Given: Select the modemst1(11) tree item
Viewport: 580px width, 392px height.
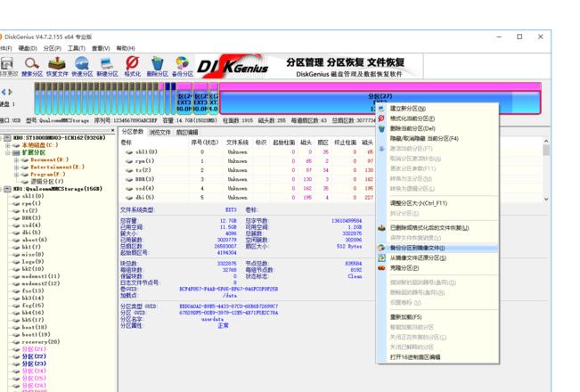Looking at the screenshot, I should pyautogui.click(x=40, y=276).
